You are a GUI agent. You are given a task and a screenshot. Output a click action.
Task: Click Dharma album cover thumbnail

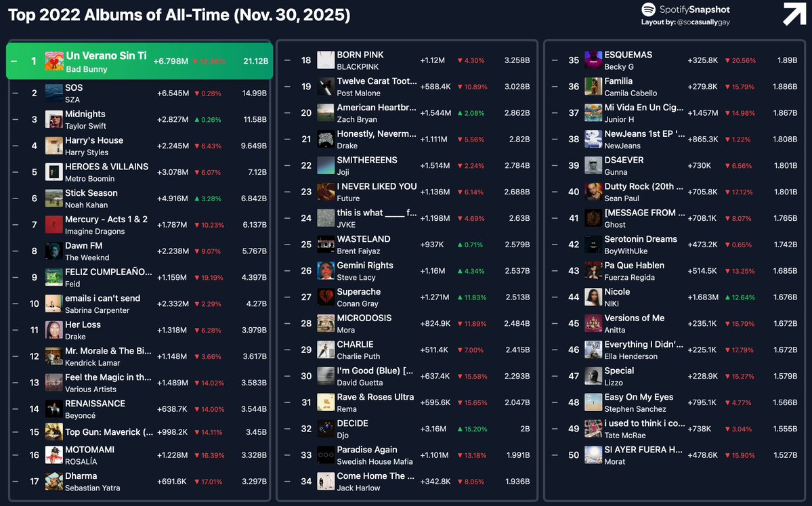click(x=54, y=481)
